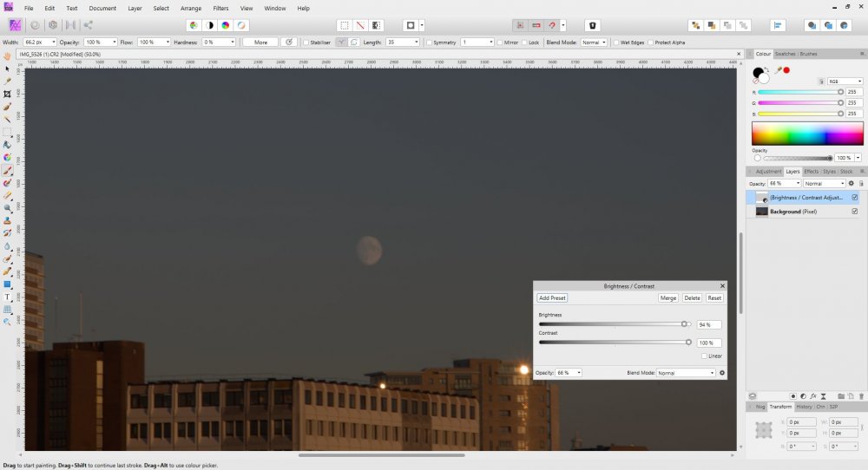This screenshot has height=470, width=868.
Task: Open the Alignment options icon in toolbar
Action: point(778,25)
